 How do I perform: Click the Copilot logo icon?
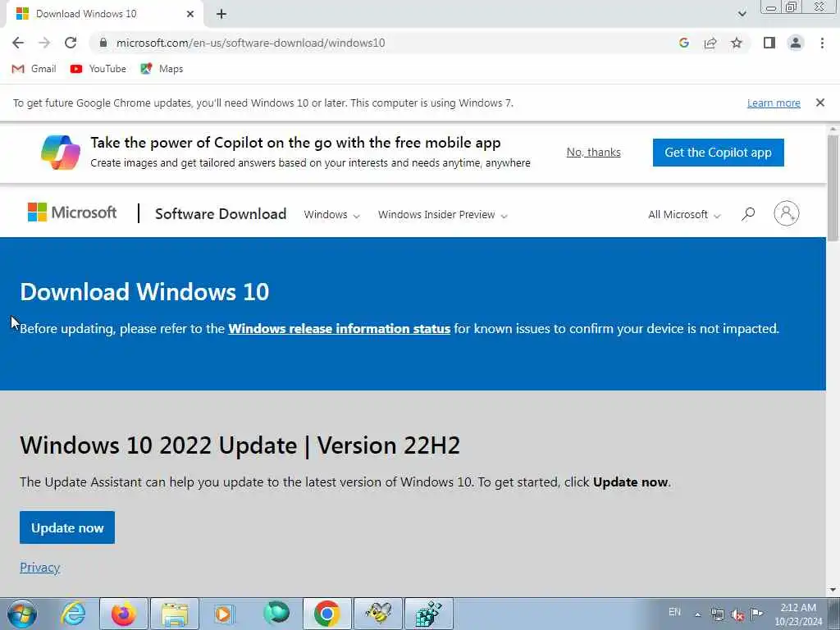tap(61, 153)
